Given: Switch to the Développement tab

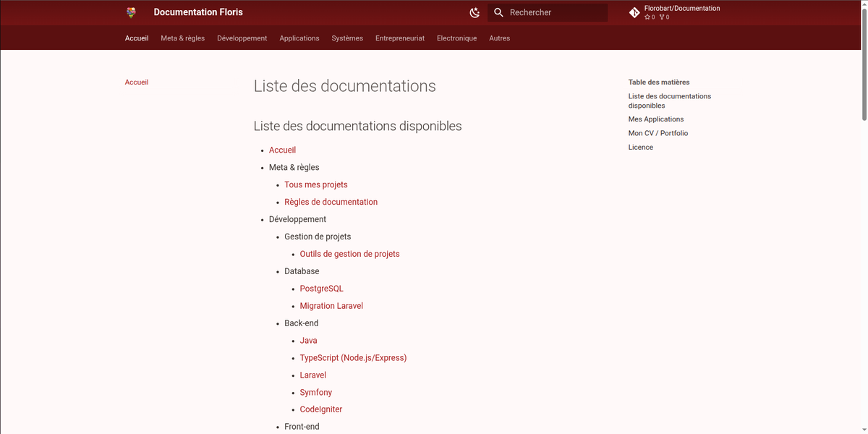Looking at the screenshot, I should pos(242,38).
